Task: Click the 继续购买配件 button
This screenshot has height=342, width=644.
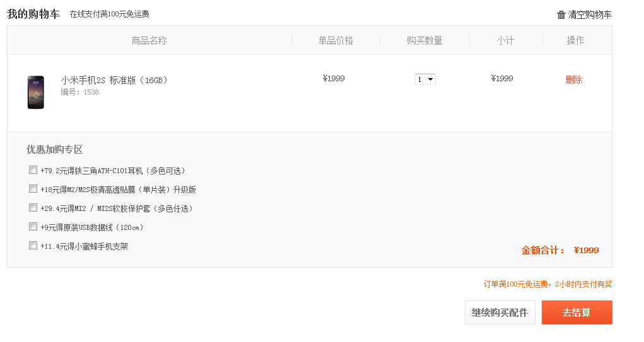Action: (x=500, y=312)
